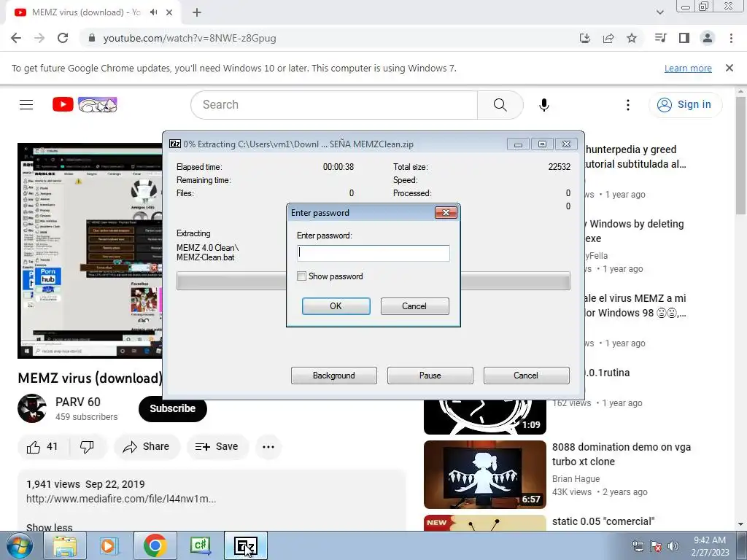Send extraction to Background
The image size is (747, 560).
pyautogui.click(x=334, y=376)
